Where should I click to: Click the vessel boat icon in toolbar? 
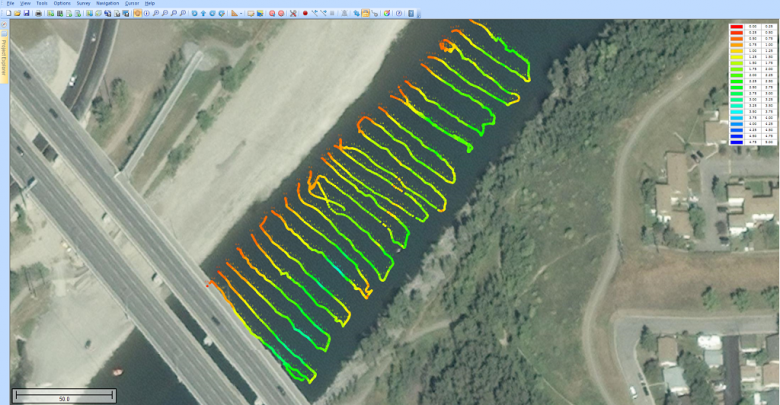tap(344, 13)
